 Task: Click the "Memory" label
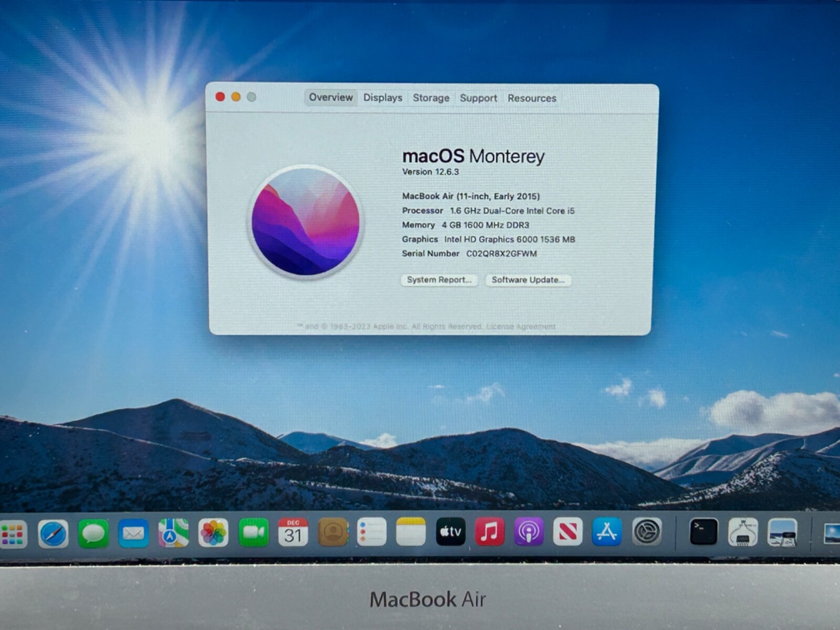pos(418,225)
